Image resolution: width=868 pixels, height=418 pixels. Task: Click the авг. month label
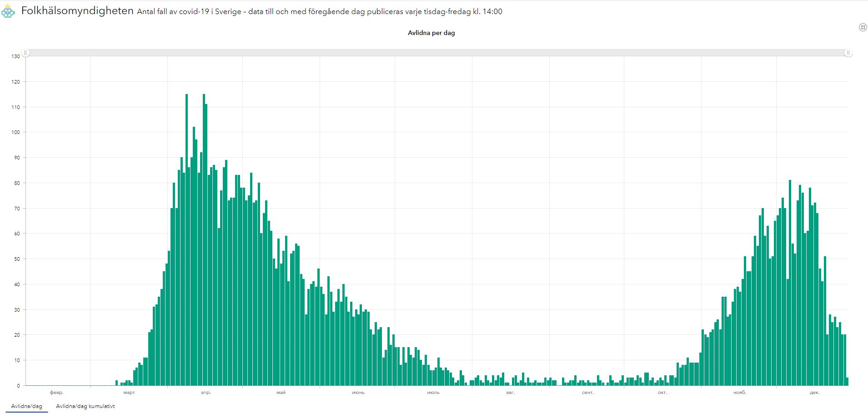(511, 393)
